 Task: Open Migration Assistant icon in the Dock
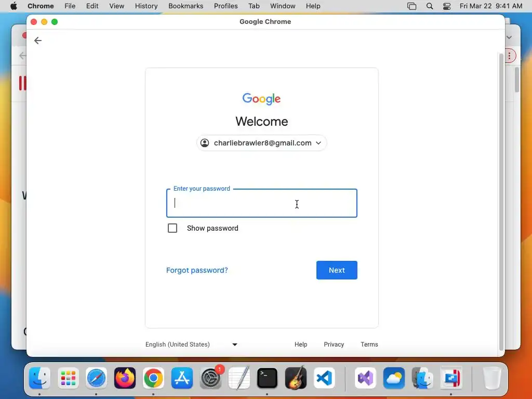[422, 378]
